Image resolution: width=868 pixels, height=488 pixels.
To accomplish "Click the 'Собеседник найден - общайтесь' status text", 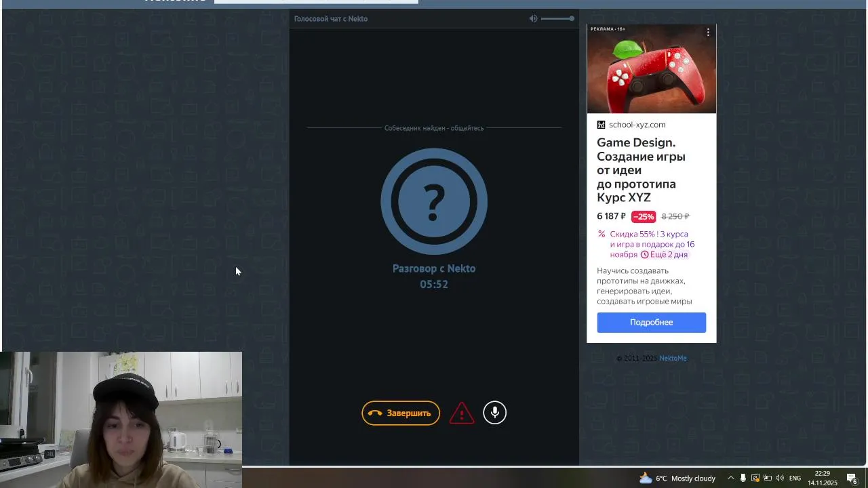I will [434, 128].
